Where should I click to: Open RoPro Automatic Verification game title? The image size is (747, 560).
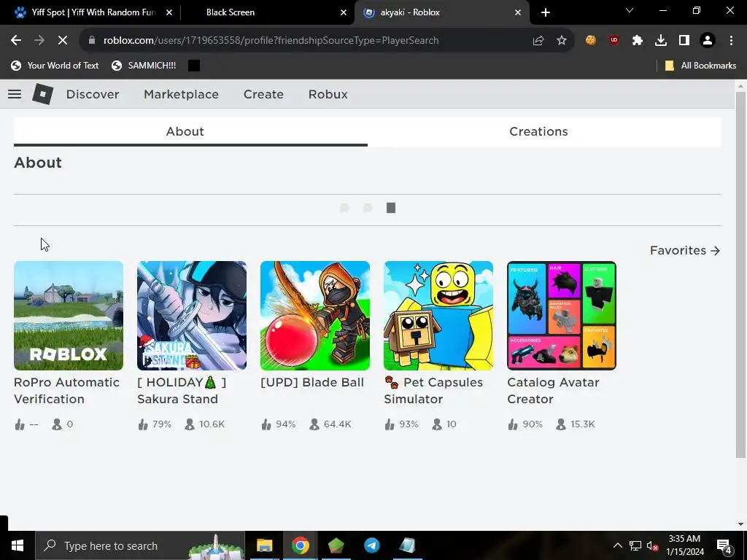66,391
